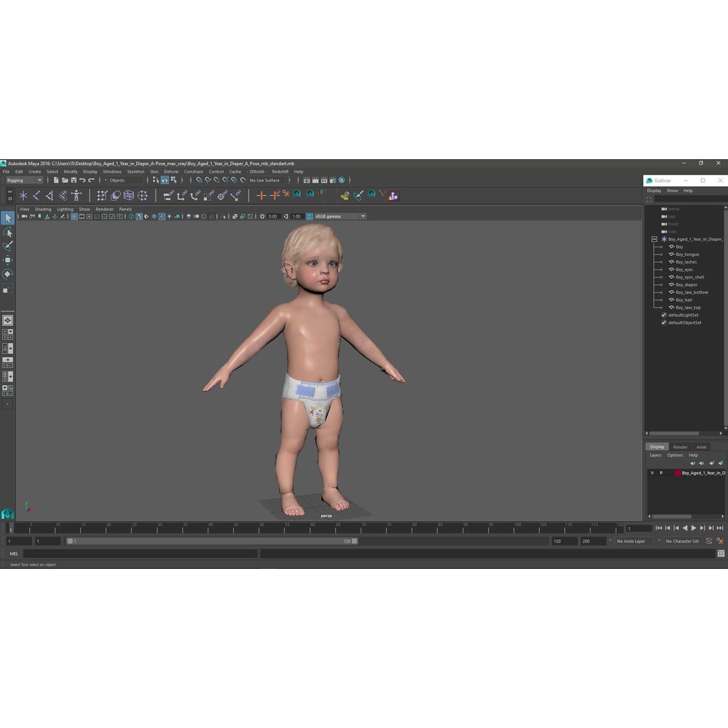Viewport: 728px width, 728px height.
Task: Click the Lattice deformer shelf icon
Action: (x=129, y=195)
